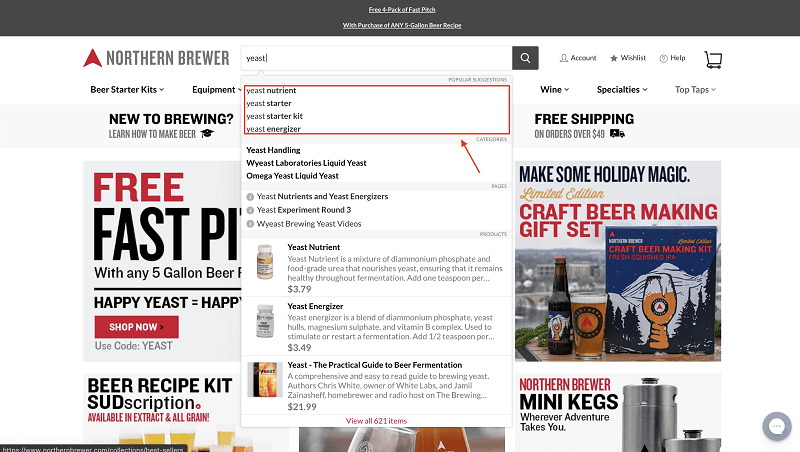Viewport: 800px width, 452px height.
Task: Click the $3.49 price
Action: 299,347
